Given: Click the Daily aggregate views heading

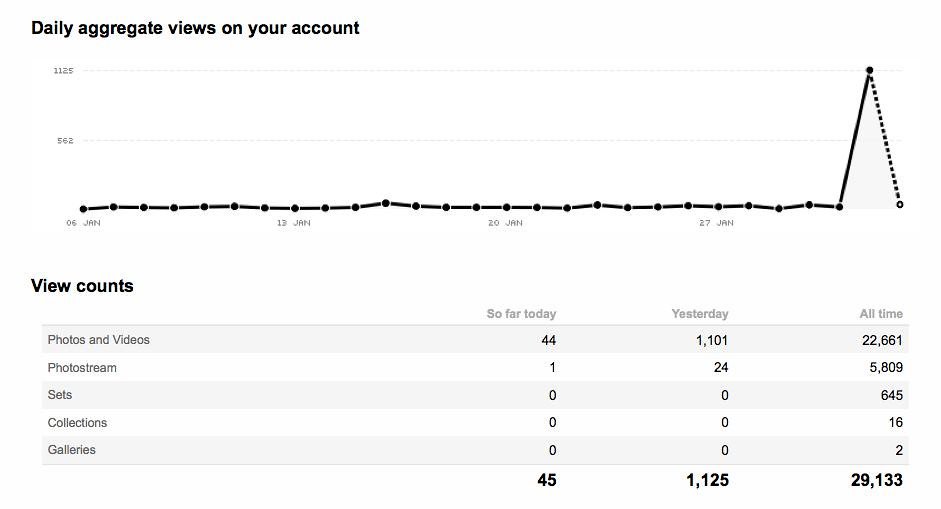Looking at the screenshot, I should pos(195,28).
